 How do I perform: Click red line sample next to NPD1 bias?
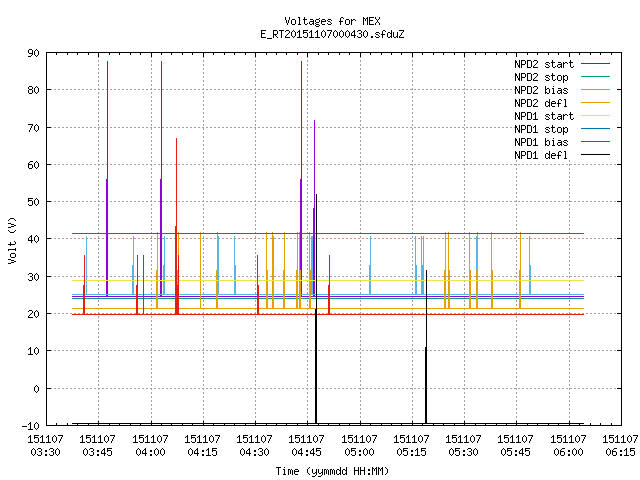596,141
